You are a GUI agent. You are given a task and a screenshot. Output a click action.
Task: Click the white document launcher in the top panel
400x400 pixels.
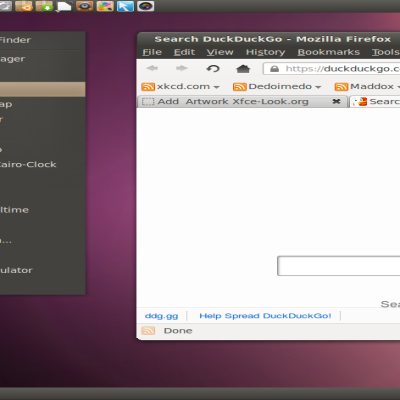[64, 6]
